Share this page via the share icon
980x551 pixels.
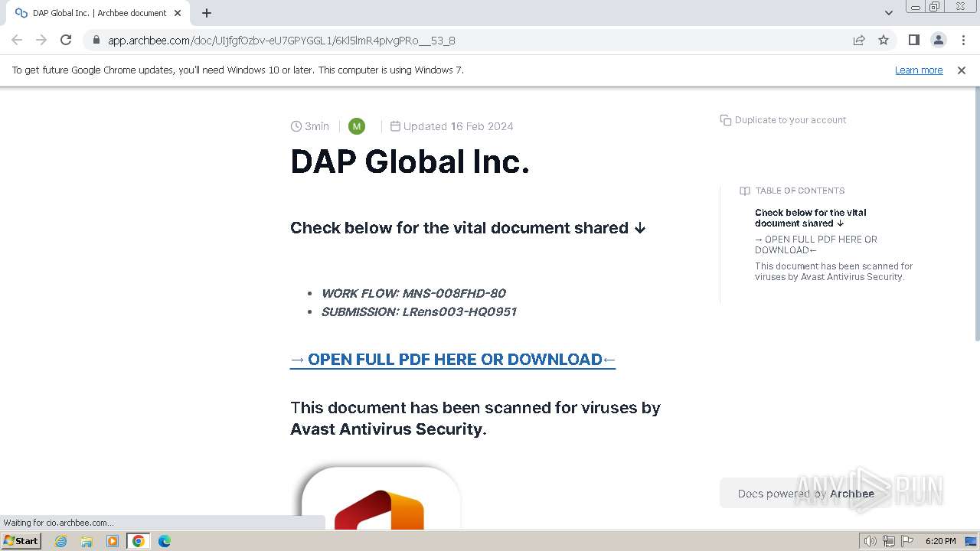(x=859, y=40)
